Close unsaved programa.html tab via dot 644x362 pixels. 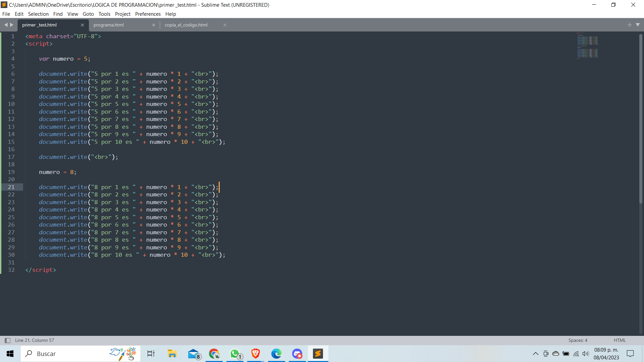pos(154,25)
